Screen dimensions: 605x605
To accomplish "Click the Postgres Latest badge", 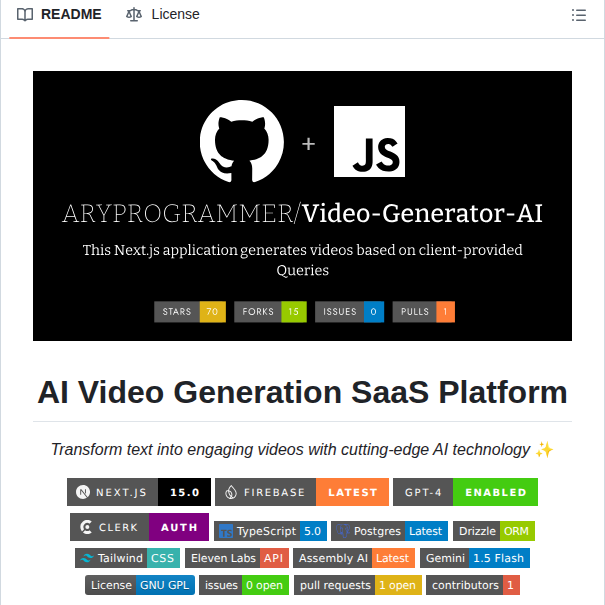I will point(389,531).
